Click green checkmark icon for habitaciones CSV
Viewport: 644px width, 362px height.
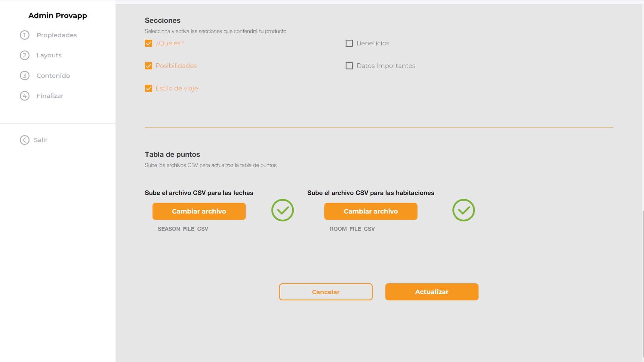pos(464,210)
